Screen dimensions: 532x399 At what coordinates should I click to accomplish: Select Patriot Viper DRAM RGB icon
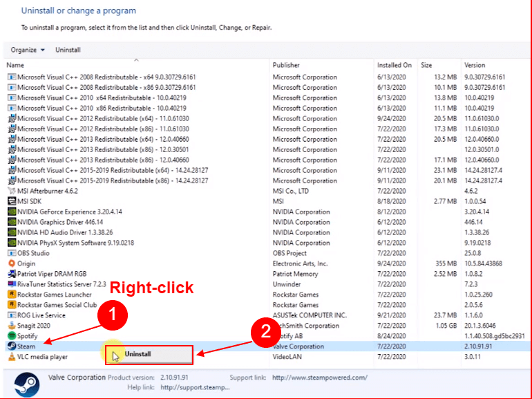(12, 274)
